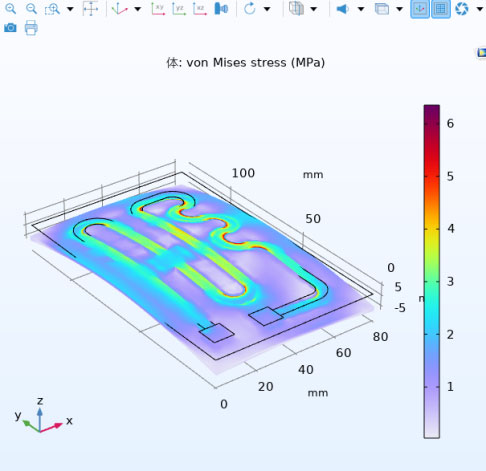Click the blue scene light icon

pyautogui.click(x=342, y=9)
